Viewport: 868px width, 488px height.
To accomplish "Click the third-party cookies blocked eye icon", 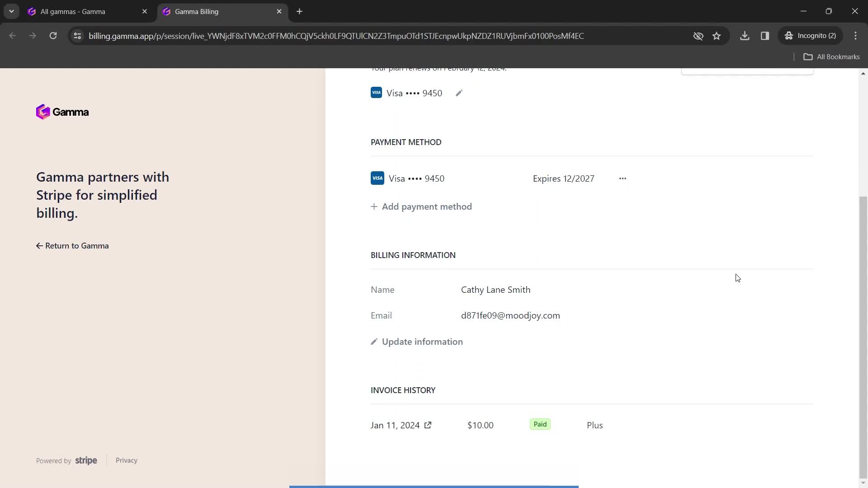I will pos(698,36).
